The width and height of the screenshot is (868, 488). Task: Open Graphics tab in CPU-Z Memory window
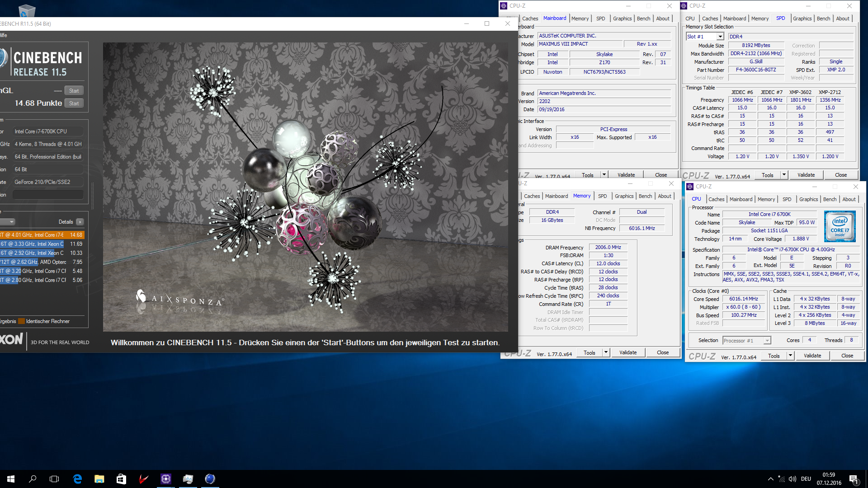624,196
